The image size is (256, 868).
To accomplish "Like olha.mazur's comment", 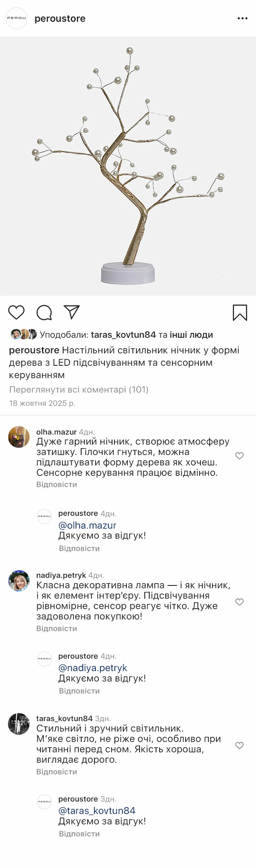I will (x=239, y=456).
